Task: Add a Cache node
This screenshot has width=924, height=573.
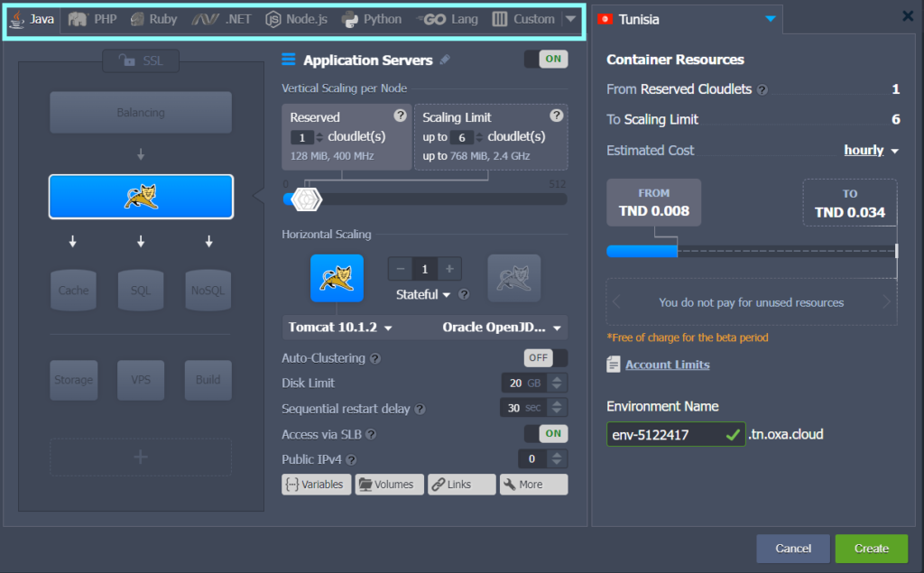Action: 73,290
